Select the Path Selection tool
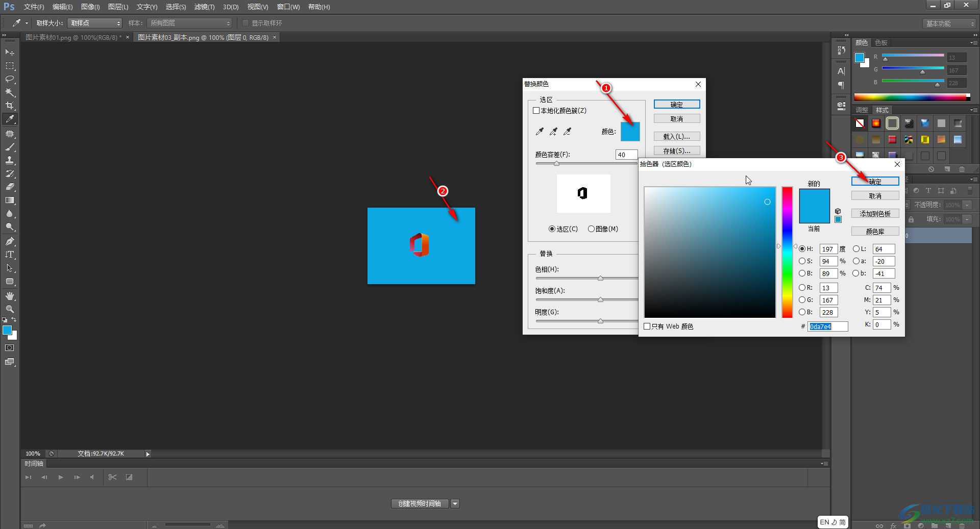The height and width of the screenshot is (529, 980). [10, 268]
